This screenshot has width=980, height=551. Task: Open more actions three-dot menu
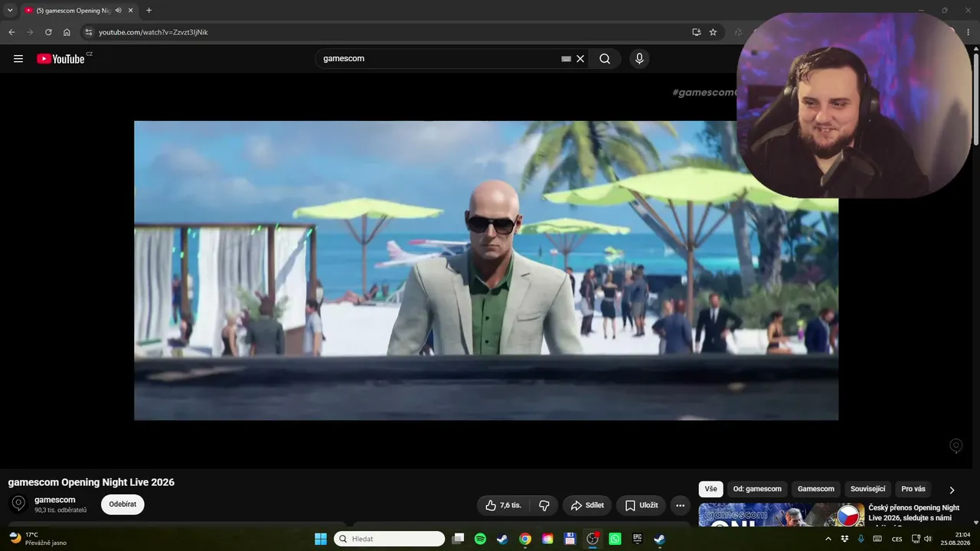[680, 505]
